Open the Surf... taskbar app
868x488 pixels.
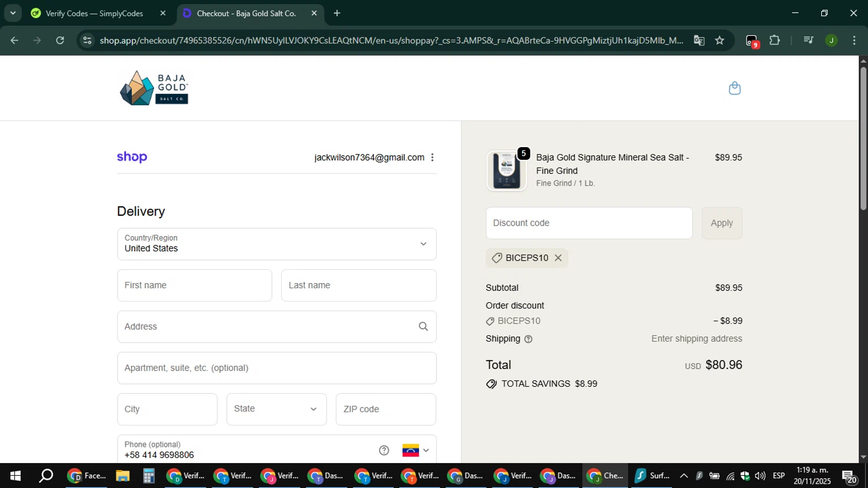[652, 476]
